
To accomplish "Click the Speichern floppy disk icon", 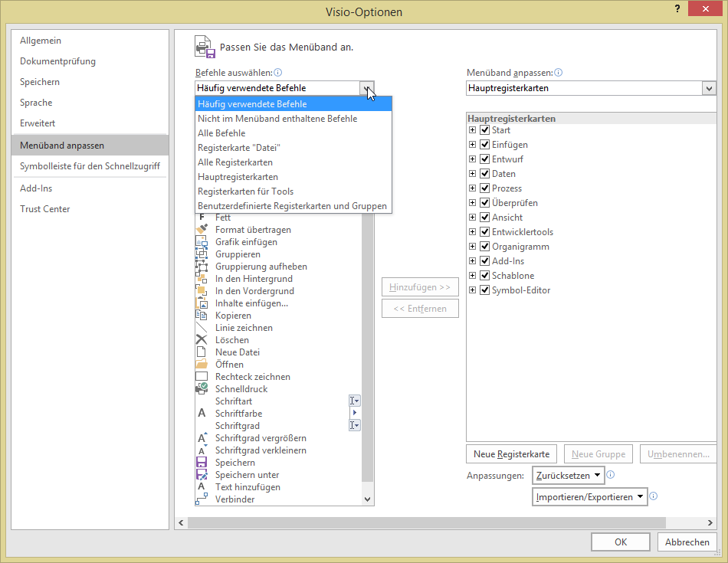I will pyautogui.click(x=202, y=463).
